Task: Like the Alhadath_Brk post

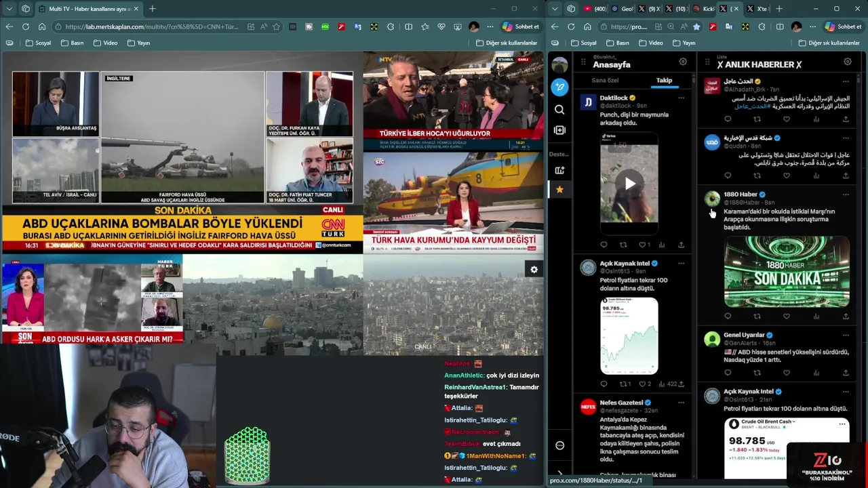Action: 787,119
